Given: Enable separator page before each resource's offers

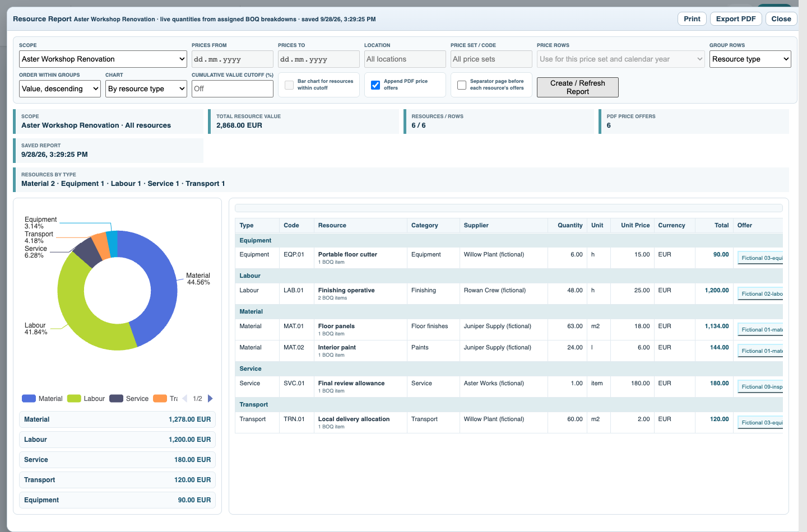Looking at the screenshot, I should pos(462,85).
